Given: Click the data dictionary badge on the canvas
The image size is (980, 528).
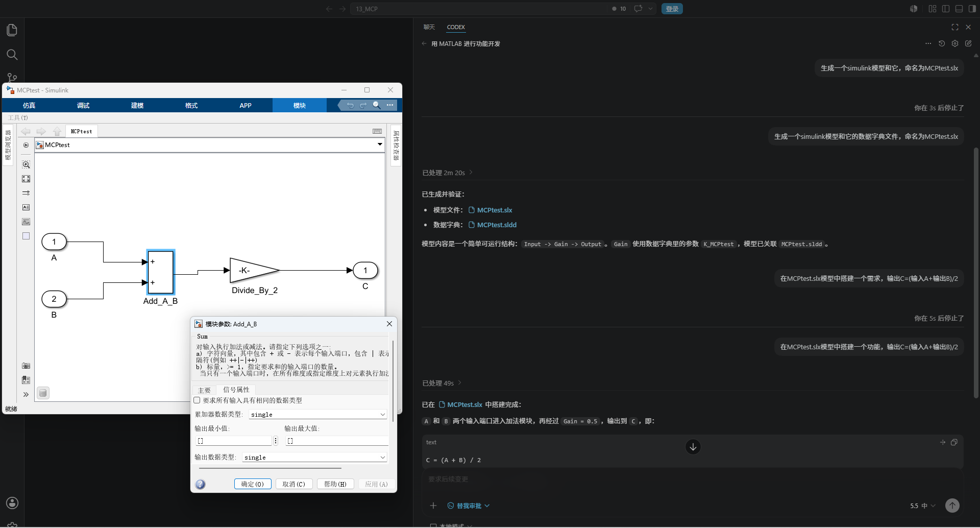Looking at the screenshot, I should point(43,393).
